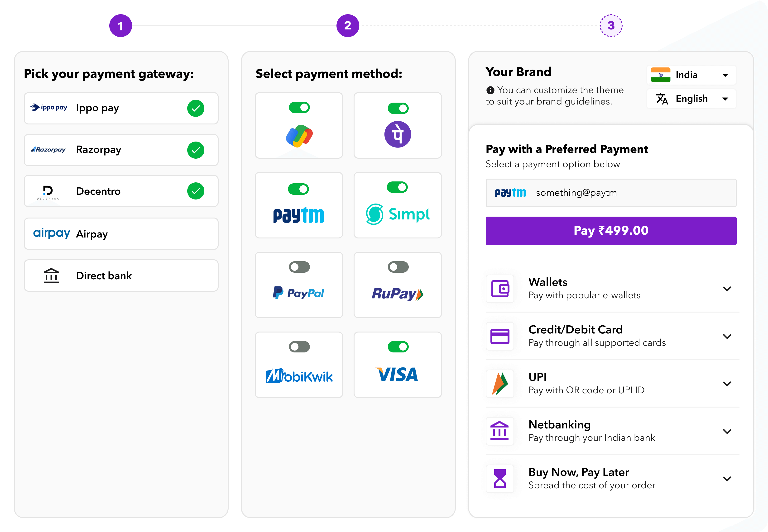This screenshot has width=768, height=532.
Task: Enable the PayPal payment toggle
Action: tap(299, 267)
